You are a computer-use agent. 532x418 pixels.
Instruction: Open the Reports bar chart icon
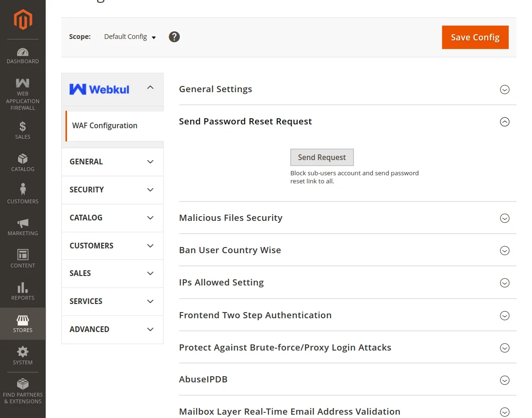point(23,287)
